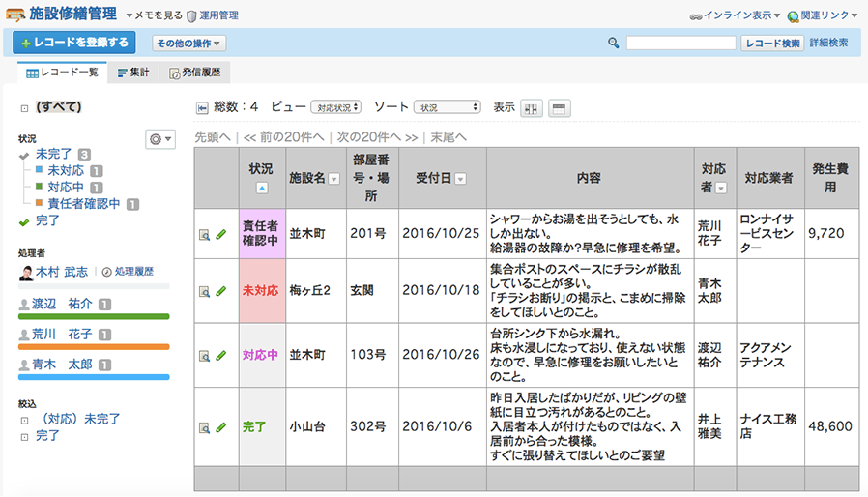Viewport: 868px width, 497px height.
Task: Open the ビュー dropdown showing 対応状況
Action: coord(336,107)
